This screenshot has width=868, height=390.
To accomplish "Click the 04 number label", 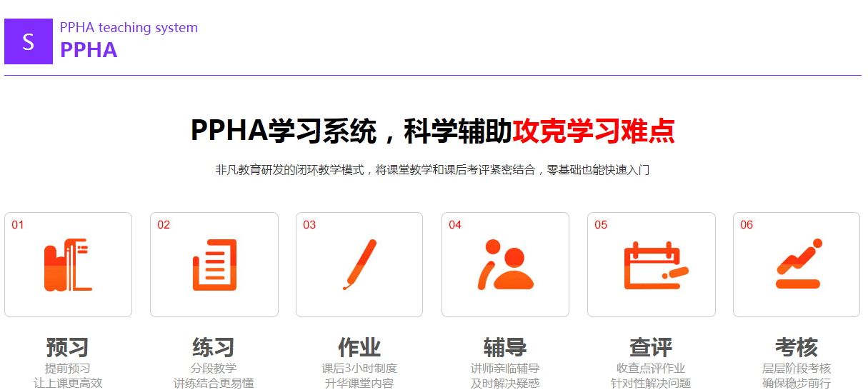I will point(455,225).
